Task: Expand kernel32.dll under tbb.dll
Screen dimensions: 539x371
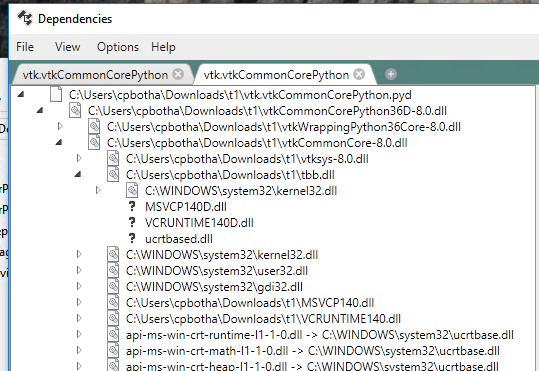Action: pyautogui.click(x=98, y=190)
